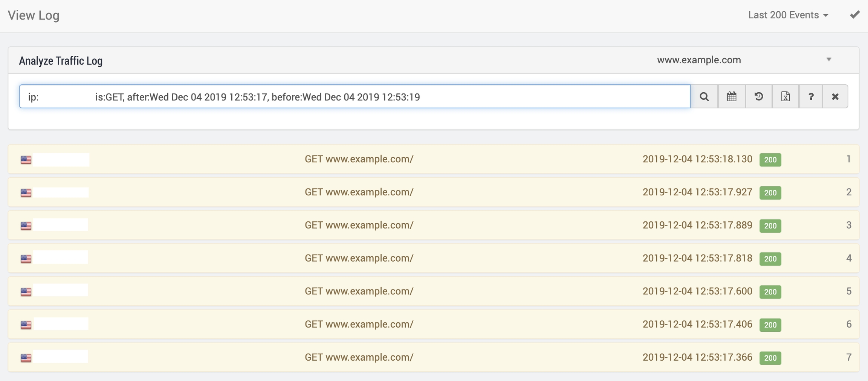Viewport: 868px width, 381px height.
Task: Clear search with the X icon
Action: [x=835, y=97]
